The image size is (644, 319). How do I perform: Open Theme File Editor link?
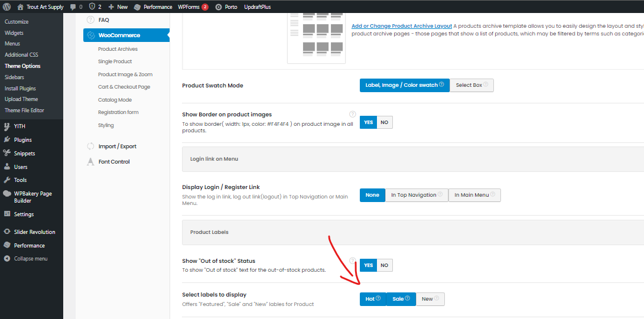tap(24, 110)
